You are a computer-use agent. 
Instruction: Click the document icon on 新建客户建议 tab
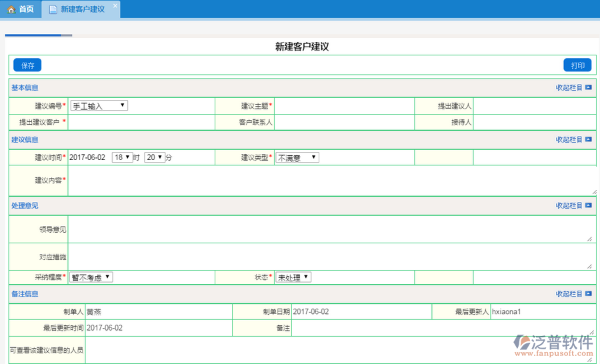(53, 9)
